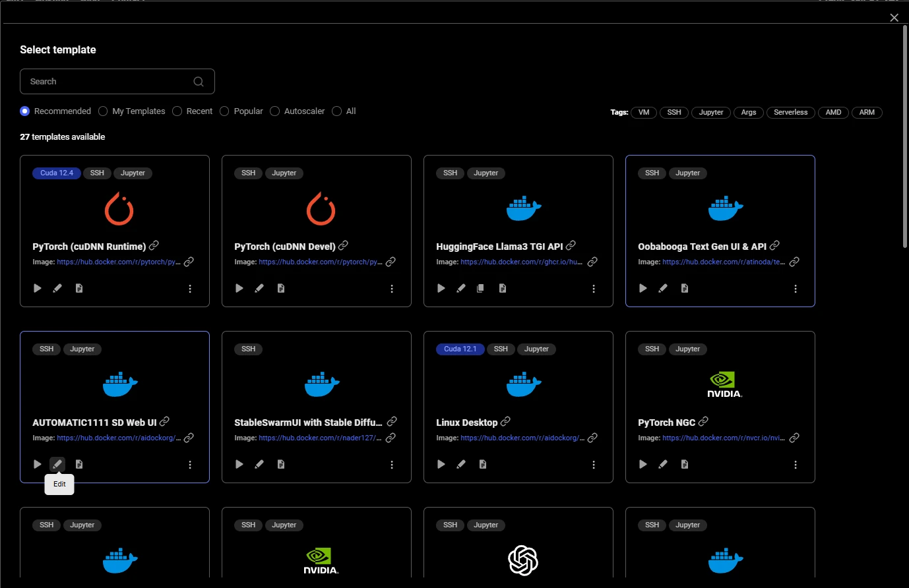Open the document icon on the StableSwarmUI card
909x588 pixels.
click(x=281, y=464)
